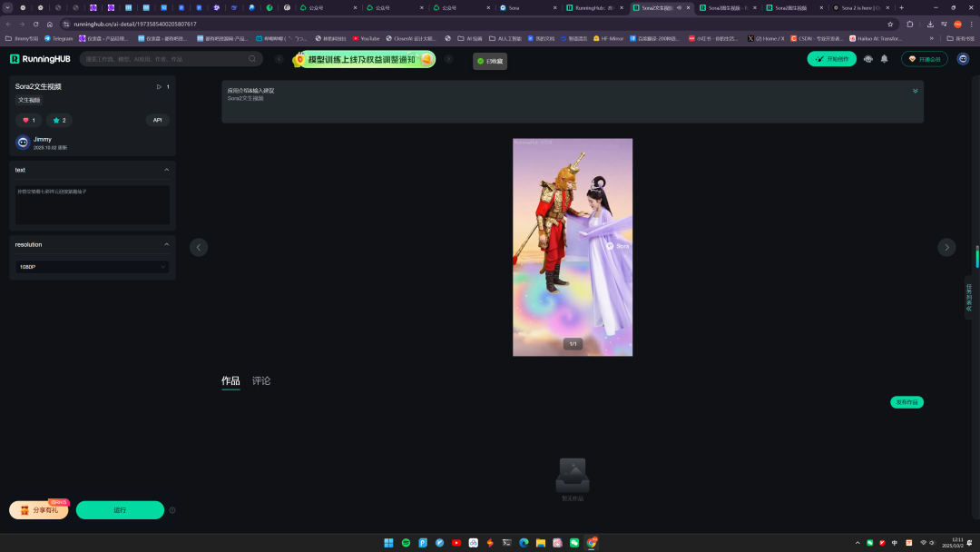The height and width of the screenshot is (552, 980).
Task: Click the RunningHUB search field
Action: (171, 59)
